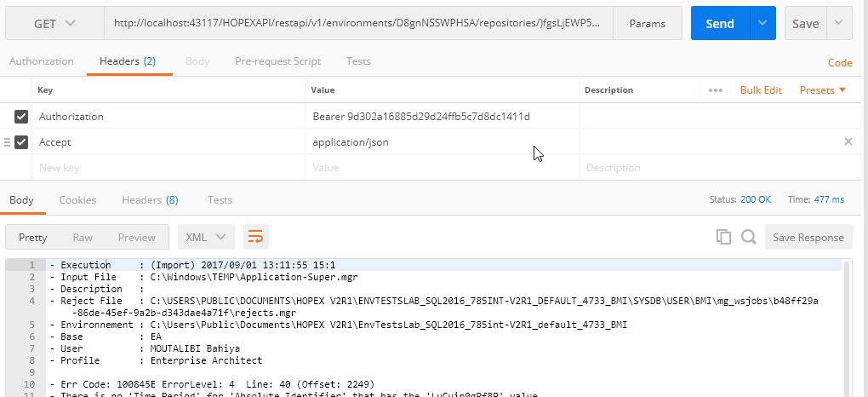Remove the Accept header row

(x=848, y=142)
